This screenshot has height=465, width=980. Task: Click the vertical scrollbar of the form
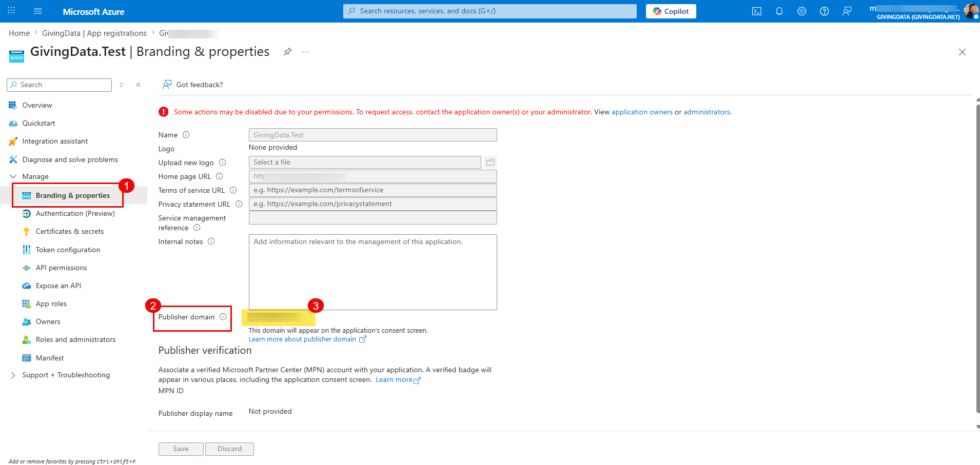977,259
